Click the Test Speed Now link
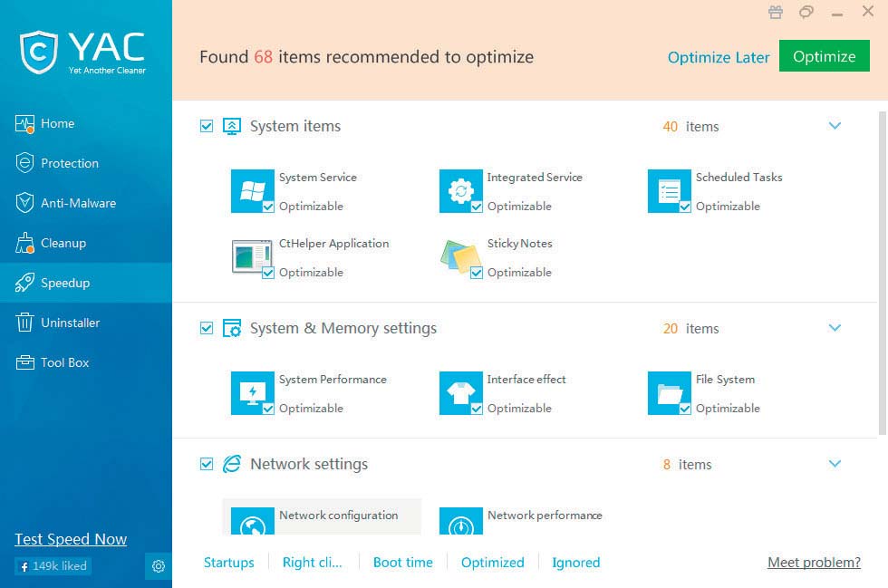This screenshot has height=588, width=888. [71, 539]
